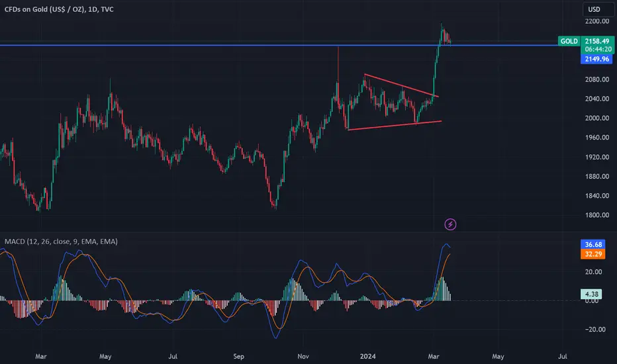Click the Jul label at right end of time axis
Screen dimensions: 617x364
point(563,357)
